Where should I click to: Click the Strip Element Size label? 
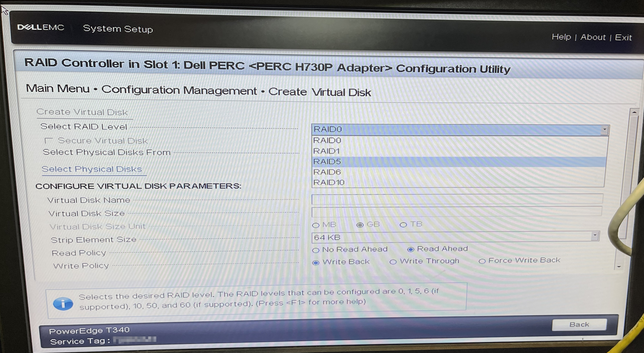tap(94, 240)
